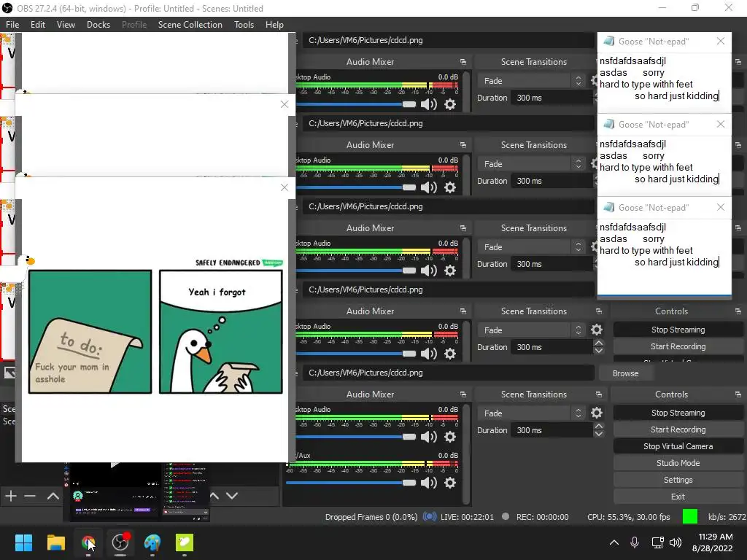Click Stop Virtual Camera
Image resolution: width=747 pixels, height=560 pixels.
coord(678,446)
